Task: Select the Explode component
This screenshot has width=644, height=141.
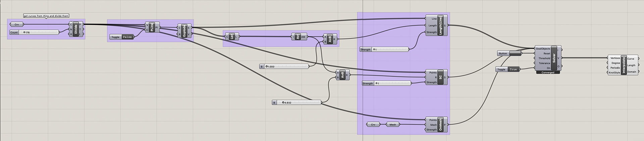Action: [x=184, y=31]
